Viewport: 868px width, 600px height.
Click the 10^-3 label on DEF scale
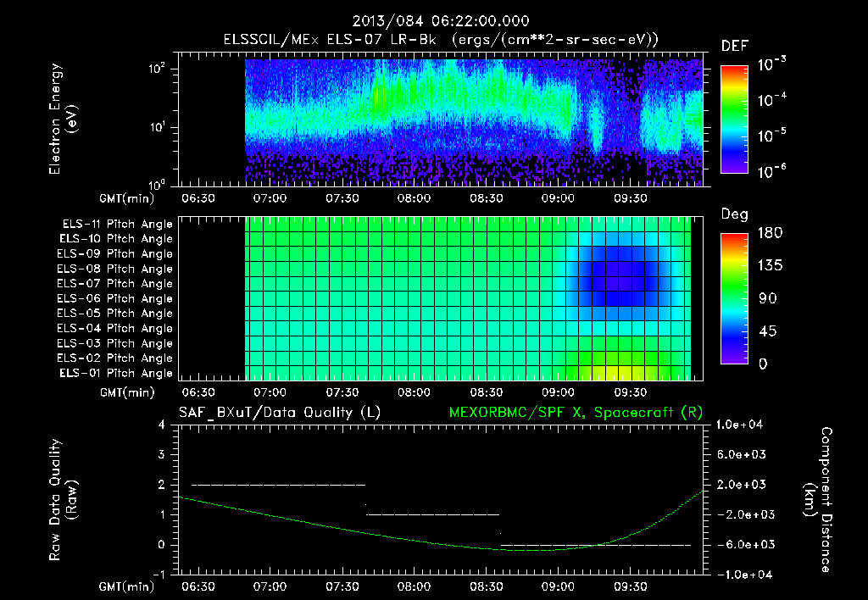pyautogui.click(x=771, y=64)
